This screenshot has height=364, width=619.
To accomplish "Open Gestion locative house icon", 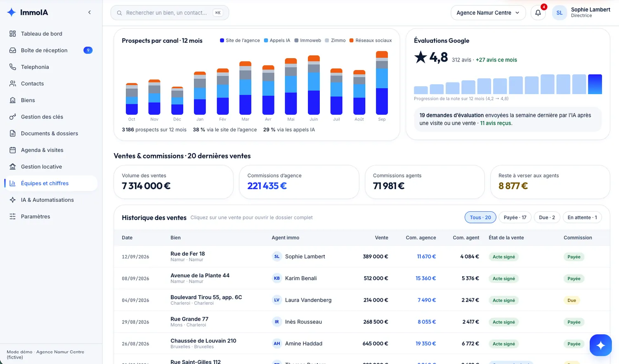I will (13, 167).
